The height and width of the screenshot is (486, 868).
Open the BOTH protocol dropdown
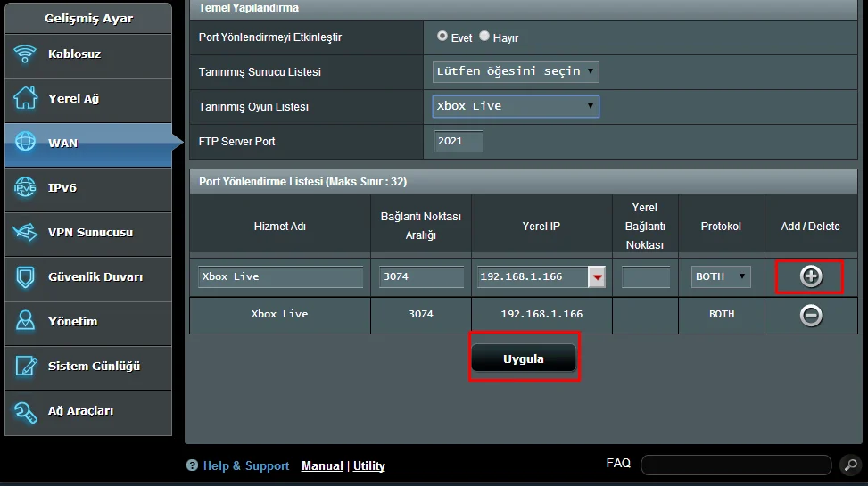coord(721,276)
